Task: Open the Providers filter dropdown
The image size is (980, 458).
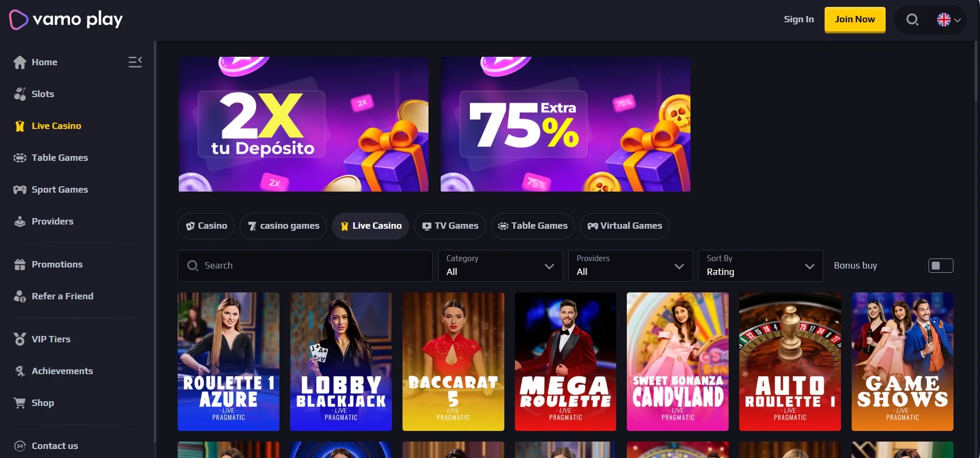Action: (x=631, y=265)
